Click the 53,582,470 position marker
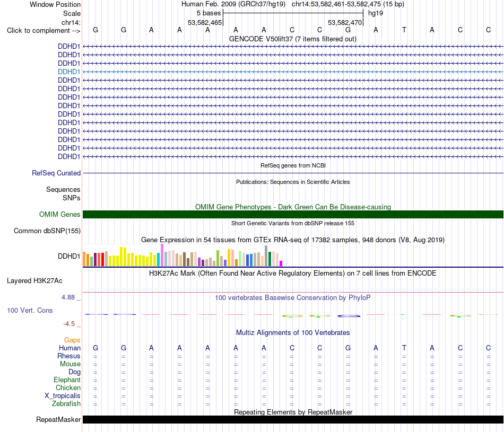The image size is (504, 432). coord(345,22)
